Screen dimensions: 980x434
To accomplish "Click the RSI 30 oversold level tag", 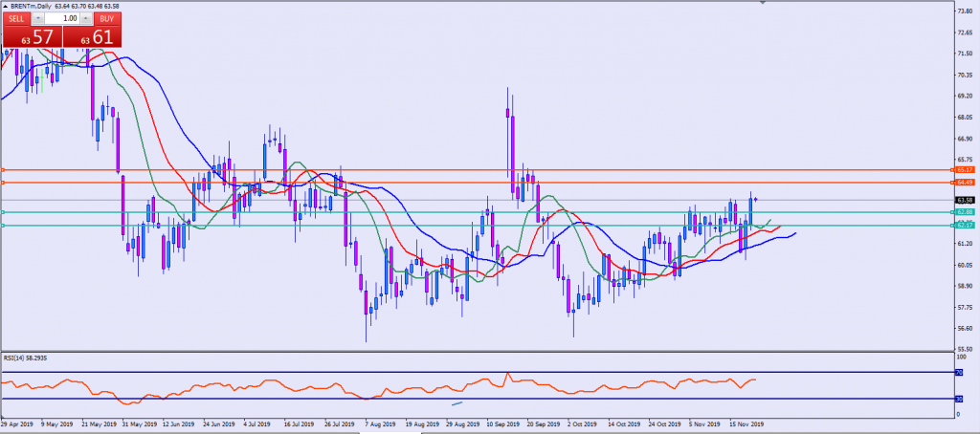I will (x=958, y=399).
